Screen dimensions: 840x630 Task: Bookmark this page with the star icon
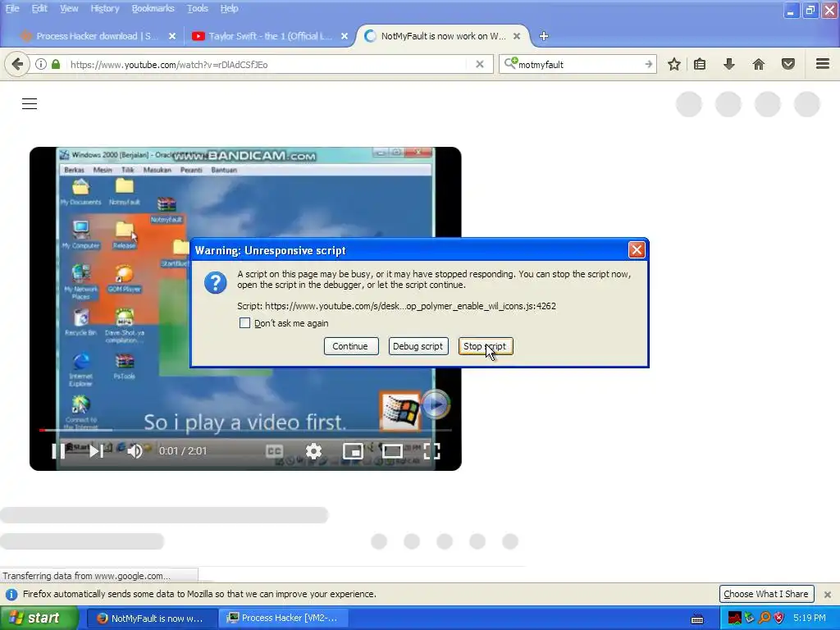coord(674,64)
